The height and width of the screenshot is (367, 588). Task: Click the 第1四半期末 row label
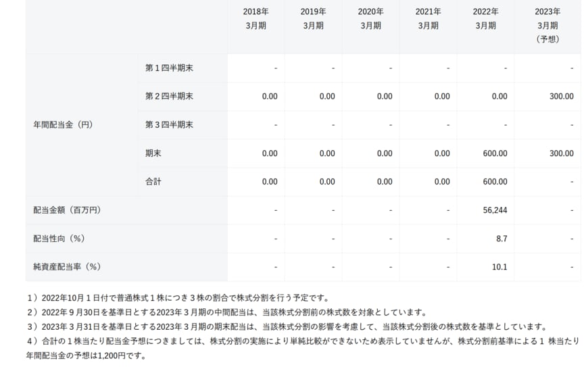click(x=169, y=68)
